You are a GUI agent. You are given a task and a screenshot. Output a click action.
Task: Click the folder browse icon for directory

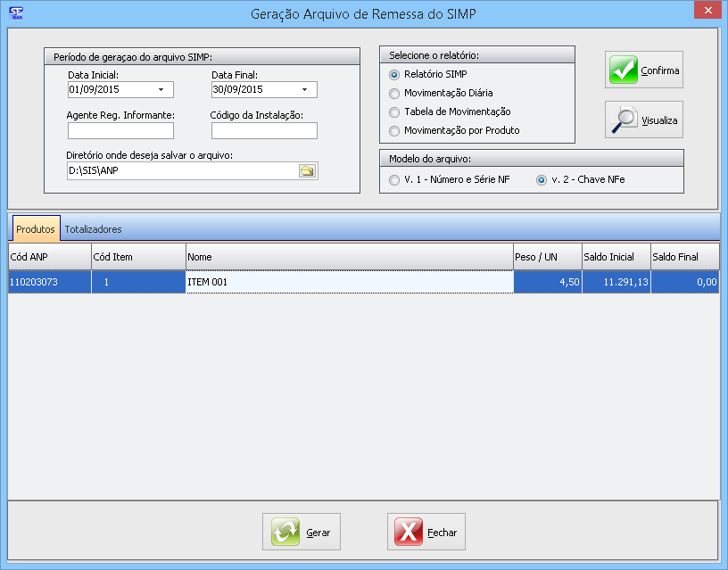(x=307, y=171)
